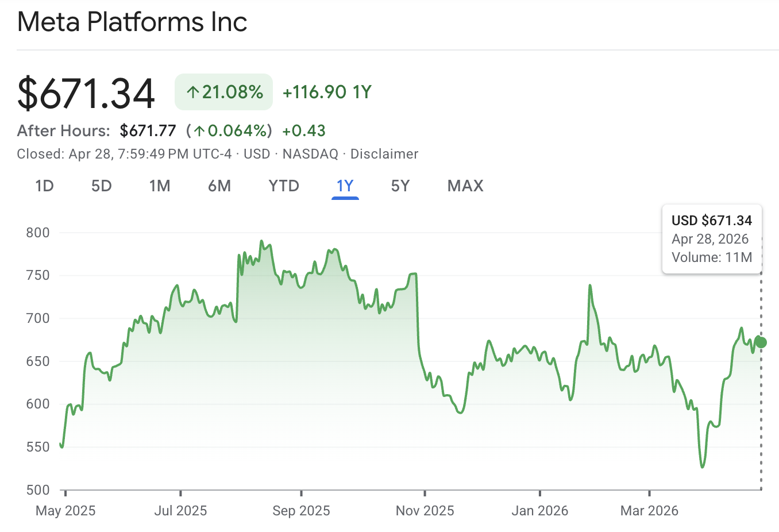Switch to the 5Y chart view
779x532 pixels.
pyautogui.click(x=400, y=186)
